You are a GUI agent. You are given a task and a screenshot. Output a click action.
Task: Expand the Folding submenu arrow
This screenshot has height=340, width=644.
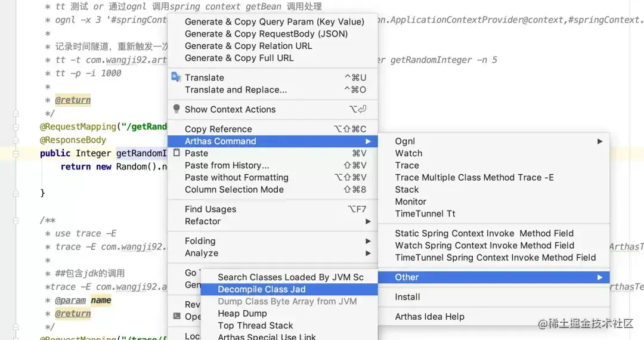click(368, 241)
